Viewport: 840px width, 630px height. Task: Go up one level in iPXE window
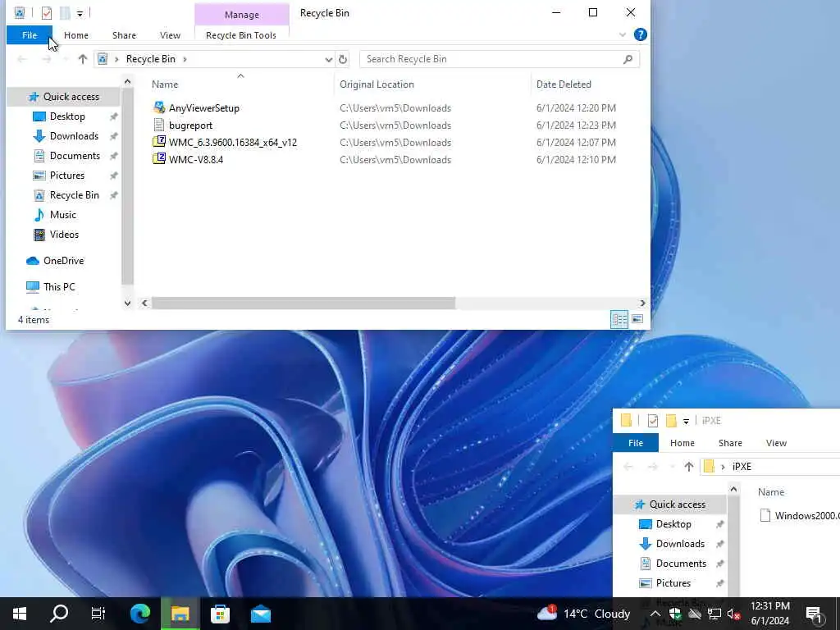pyautogui.click(x=689, y=467)
